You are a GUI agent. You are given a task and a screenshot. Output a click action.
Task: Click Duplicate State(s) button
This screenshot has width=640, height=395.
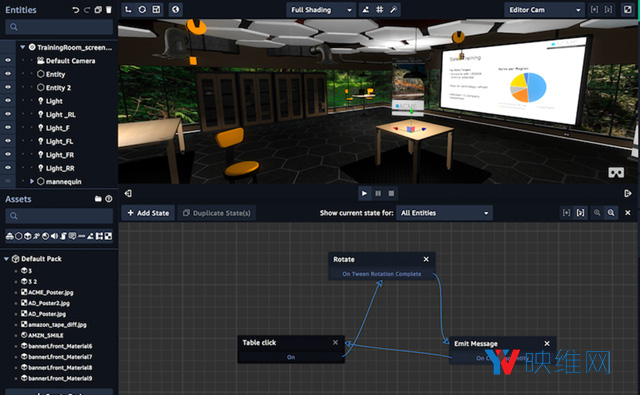click(x=217, y=213)
